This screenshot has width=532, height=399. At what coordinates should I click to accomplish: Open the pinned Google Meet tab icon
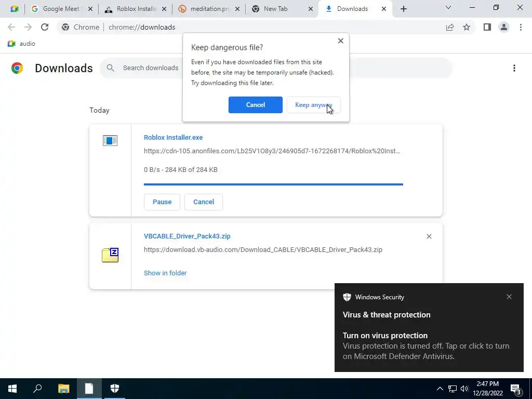point(14,9)
